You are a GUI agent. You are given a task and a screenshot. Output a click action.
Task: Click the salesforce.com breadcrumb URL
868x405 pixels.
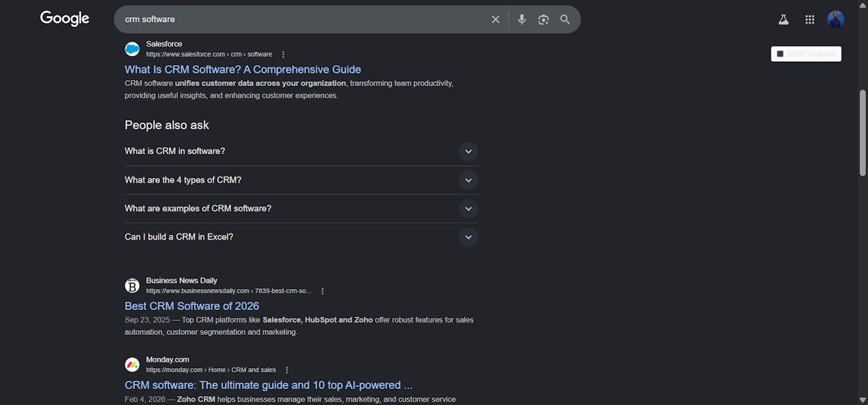(x=209, y=54)
